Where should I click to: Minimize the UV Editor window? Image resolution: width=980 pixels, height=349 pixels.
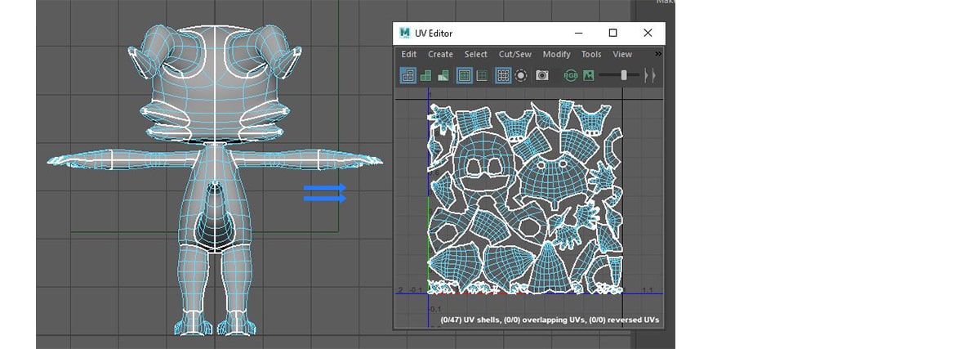click(578, 33)
